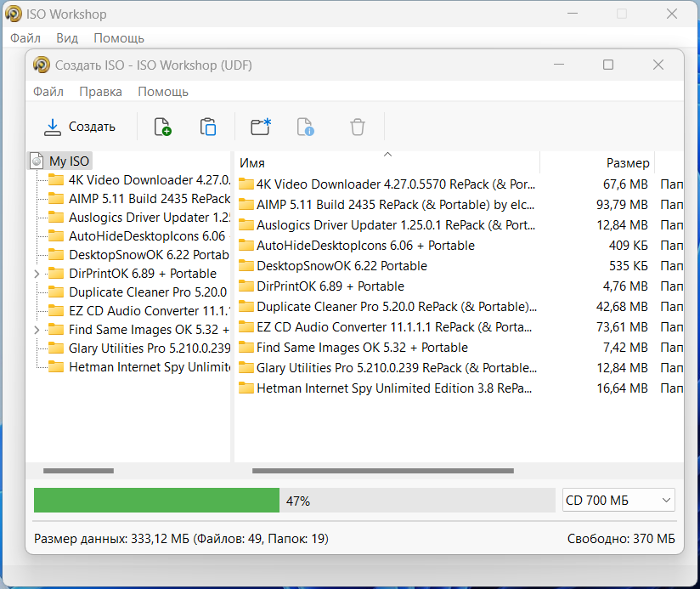Viewport: 700px width, 589px height.
Task: Click the 67,6 MB size cell
Action: [625, 184]
